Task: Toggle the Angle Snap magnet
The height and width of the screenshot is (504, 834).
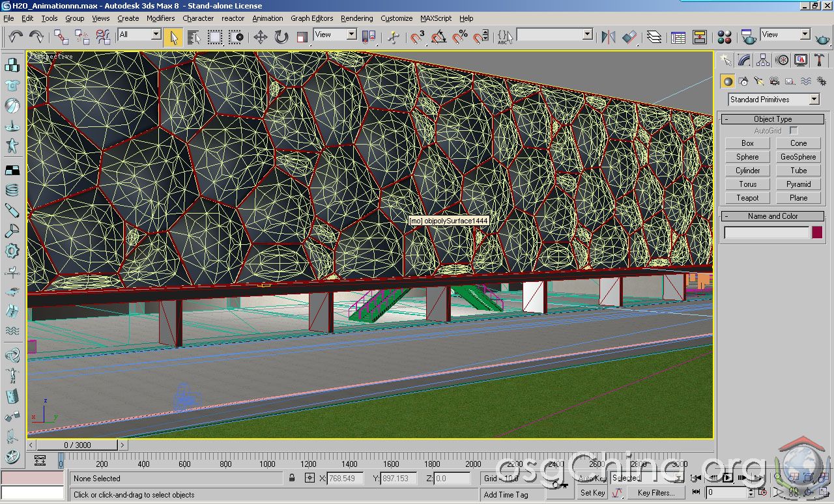Action: (x=439, y=36)
